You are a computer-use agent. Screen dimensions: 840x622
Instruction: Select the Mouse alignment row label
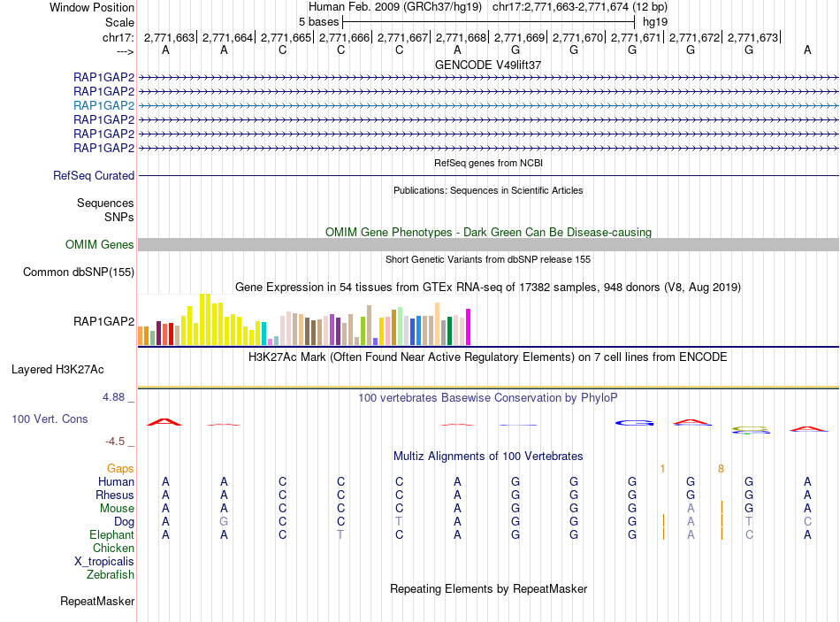click(x=117, y=509)
